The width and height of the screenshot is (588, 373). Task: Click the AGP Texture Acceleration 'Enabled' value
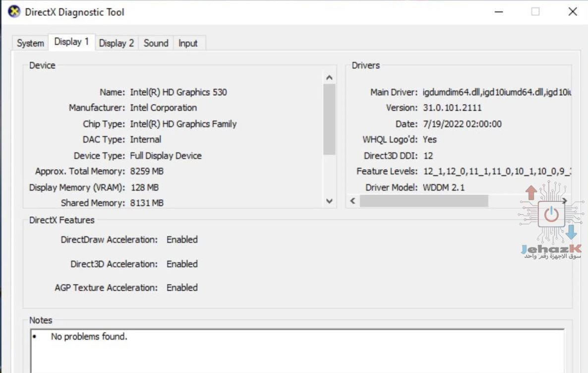coord(182,288)
